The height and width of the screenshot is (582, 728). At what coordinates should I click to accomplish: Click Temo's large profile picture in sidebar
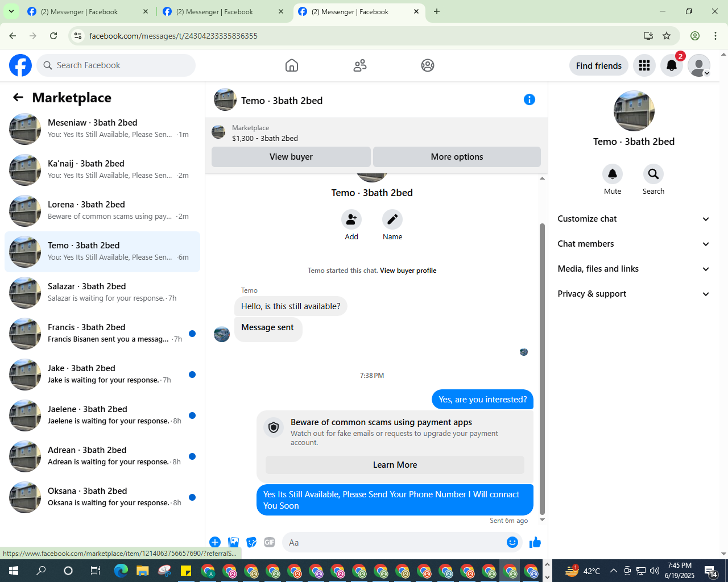coord(634,111)
